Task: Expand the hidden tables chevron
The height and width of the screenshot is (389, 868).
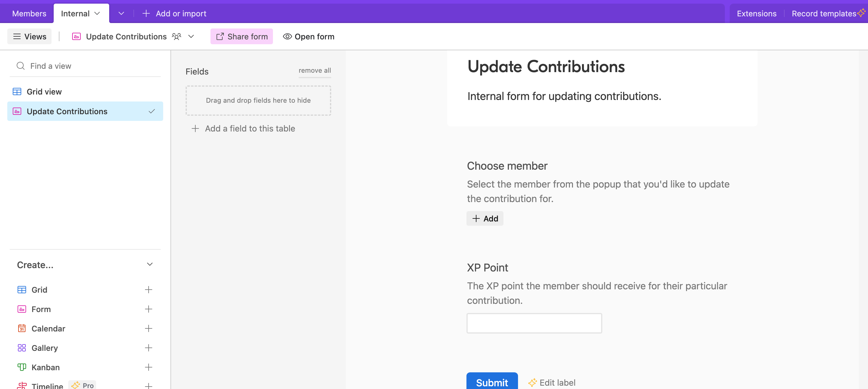Action: click(x=121, y=13)
